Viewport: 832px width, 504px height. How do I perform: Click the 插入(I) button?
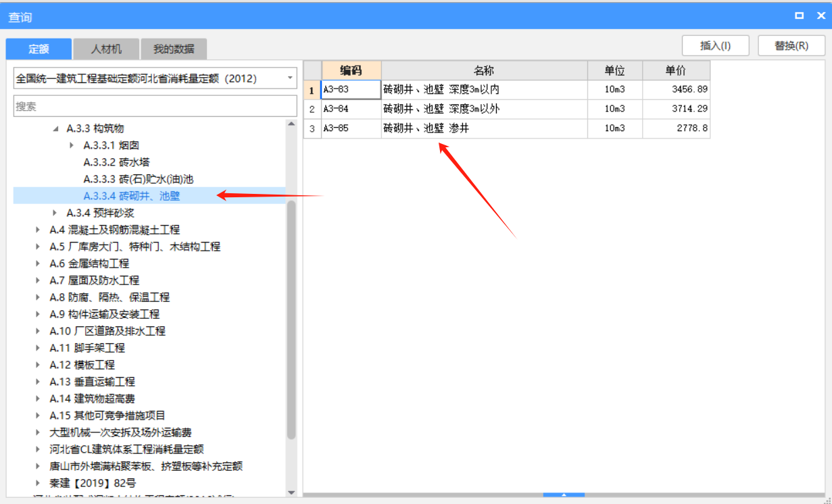tap(715, 45)
